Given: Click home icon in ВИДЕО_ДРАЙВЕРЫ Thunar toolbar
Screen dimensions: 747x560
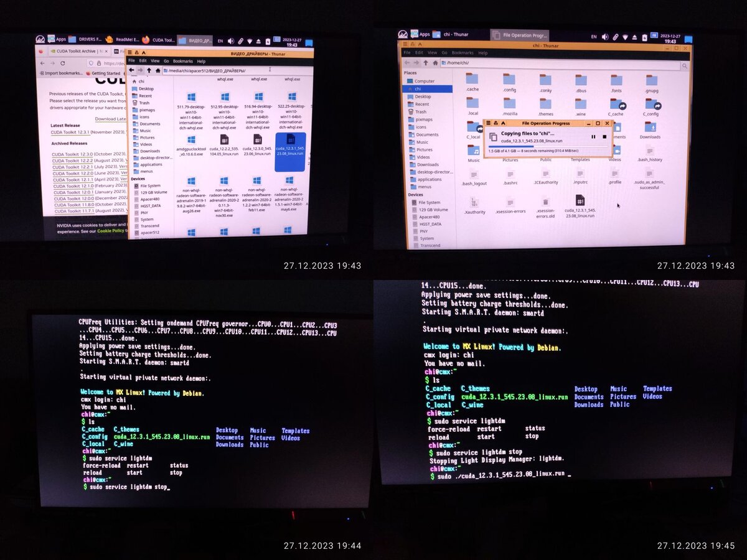Looking at the screenshot, I should (x=158, y=70).
